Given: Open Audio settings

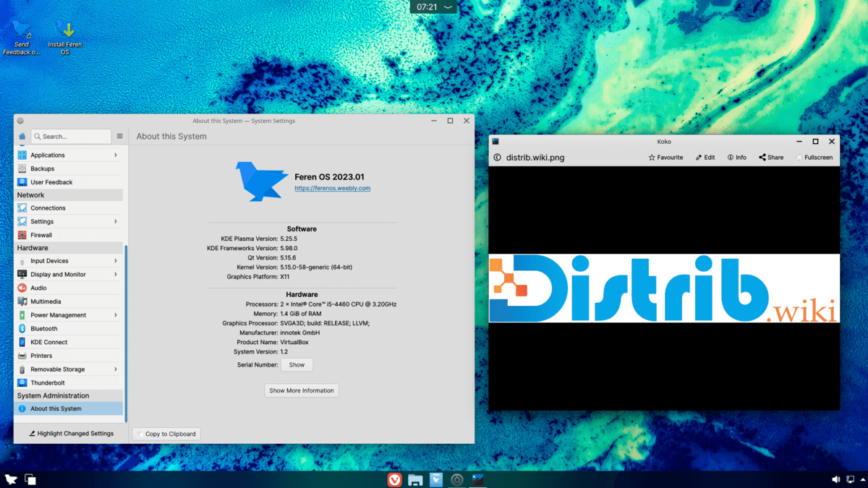Looking at the screenshot, I should point(69,288).
